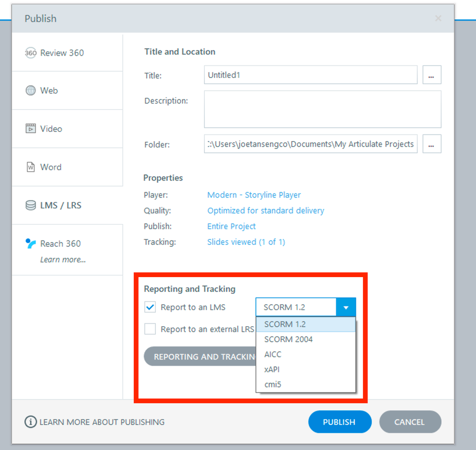Click the Reach 360 logo icon
This screenshot has width=476, height=450.
click(30, 244)
